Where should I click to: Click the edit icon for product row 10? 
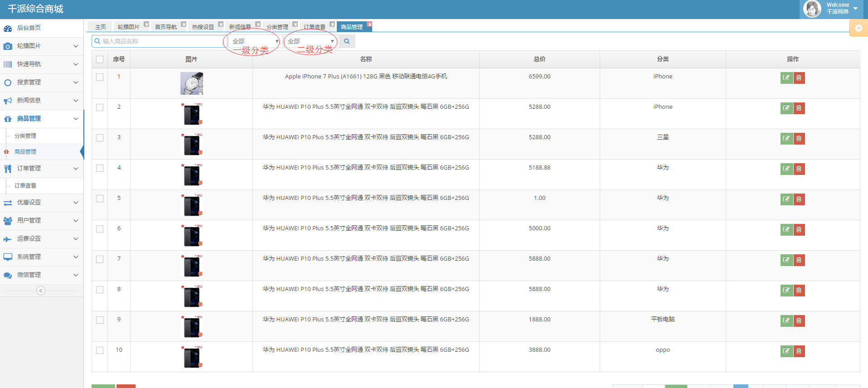tap(786, 351)
